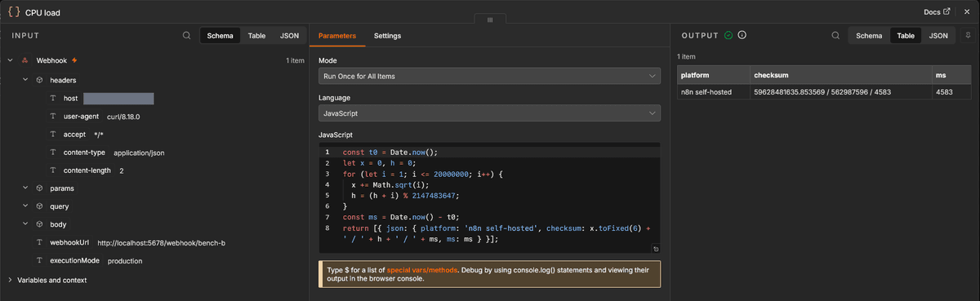
Task: Open the output info icon
Action: [x=742, y=35]
